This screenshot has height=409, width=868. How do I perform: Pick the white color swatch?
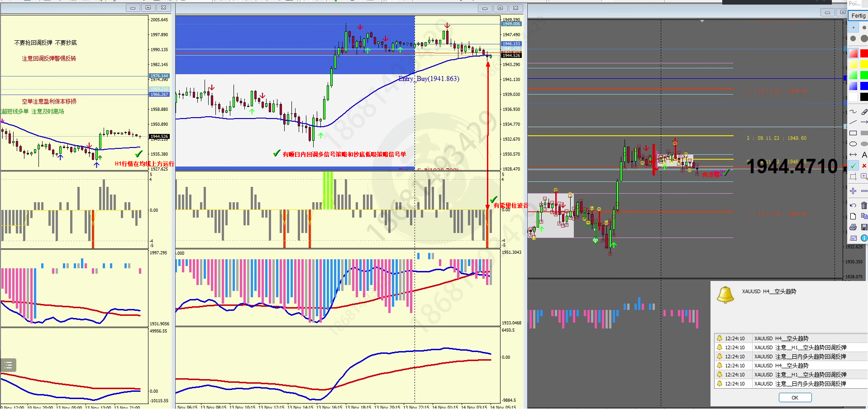(x=853, y=97)
